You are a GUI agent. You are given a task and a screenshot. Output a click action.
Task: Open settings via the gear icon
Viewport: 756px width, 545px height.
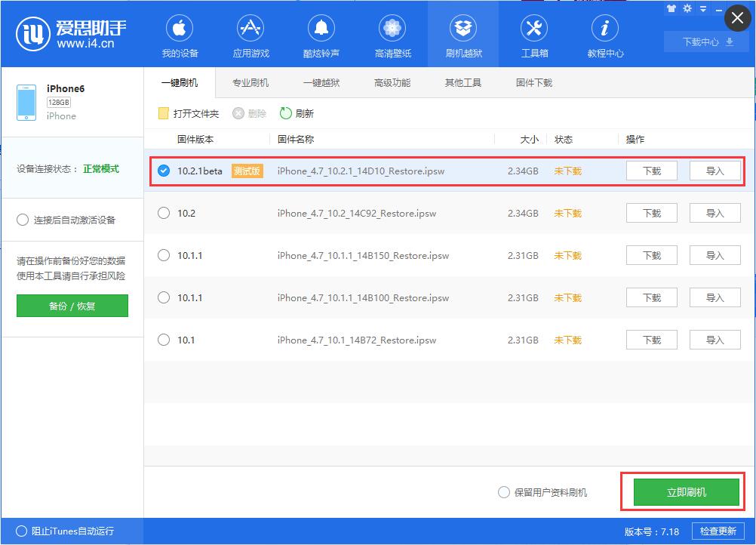point(686,8)
